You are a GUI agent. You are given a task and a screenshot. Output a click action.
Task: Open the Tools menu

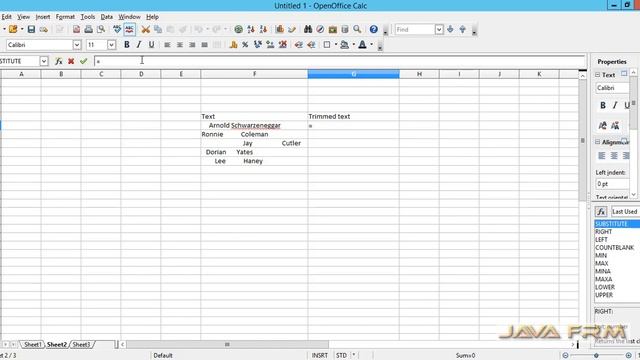point(87,17)
